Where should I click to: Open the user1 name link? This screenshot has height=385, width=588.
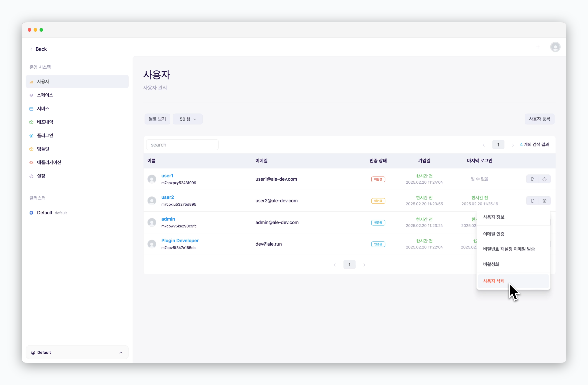click(x=167, y=176)
